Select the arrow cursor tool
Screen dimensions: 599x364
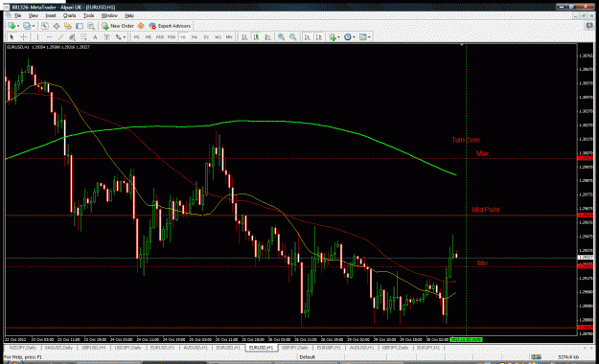[12, 37]
